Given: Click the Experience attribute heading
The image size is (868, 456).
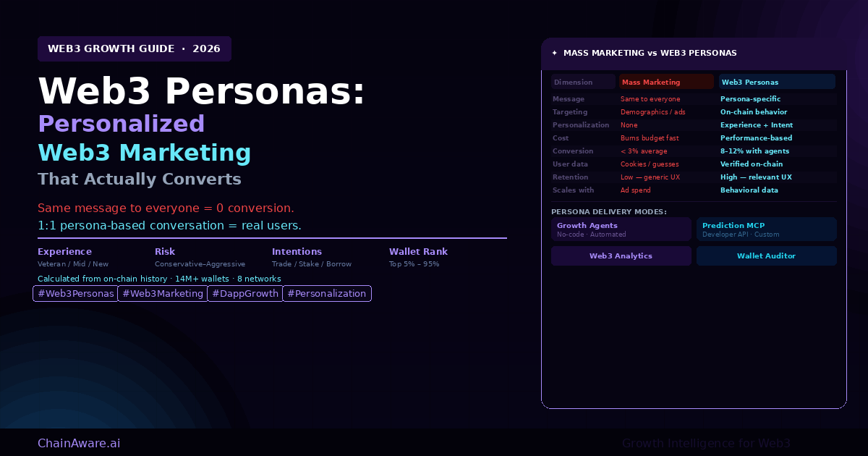Looking at the screenshot, I should 64,252.
